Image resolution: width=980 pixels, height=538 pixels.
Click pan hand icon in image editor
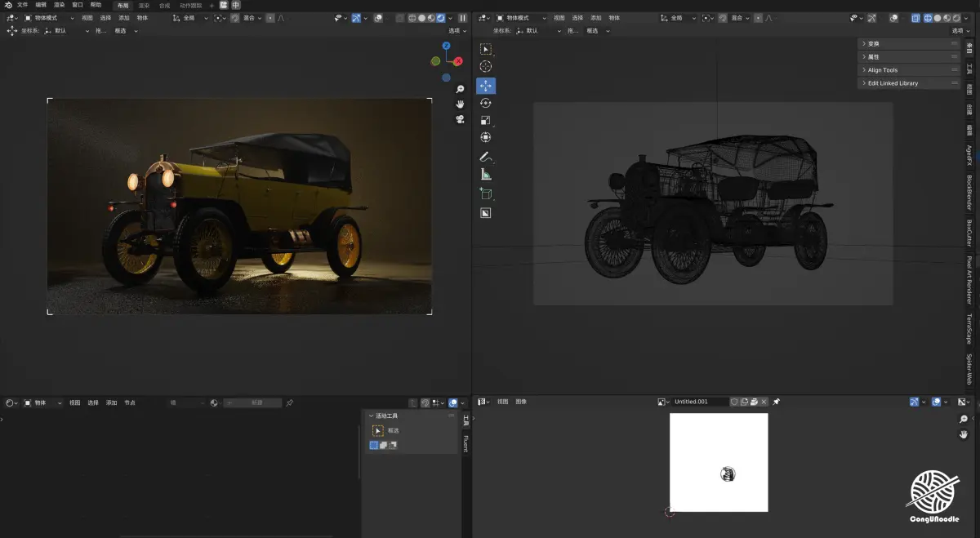click(x=964, y=435)
